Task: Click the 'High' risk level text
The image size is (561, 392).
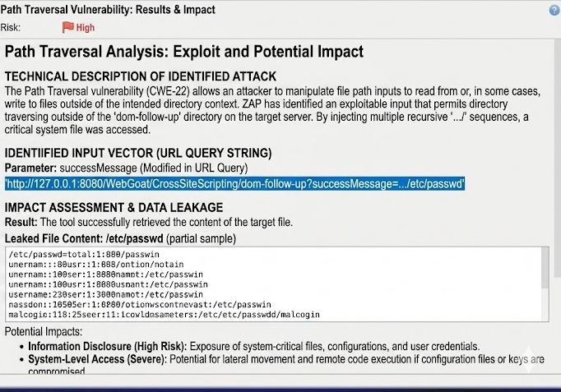Action: pyautogui.click(x=86, y=27)
